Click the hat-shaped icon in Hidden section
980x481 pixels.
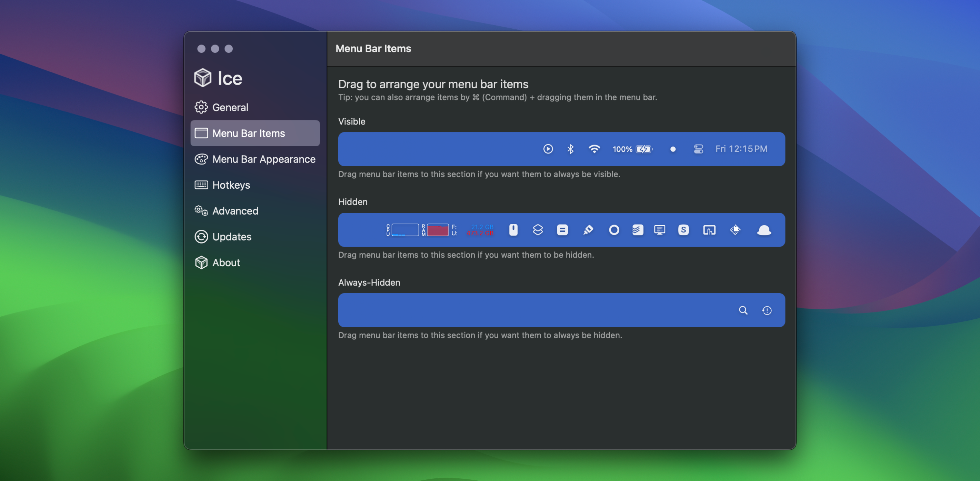coord(764,229)
